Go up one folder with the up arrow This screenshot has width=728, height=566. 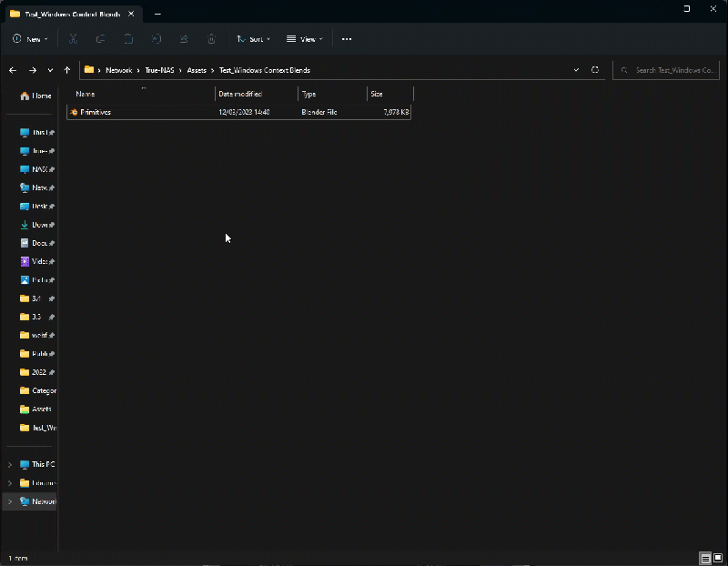(67, 70)
